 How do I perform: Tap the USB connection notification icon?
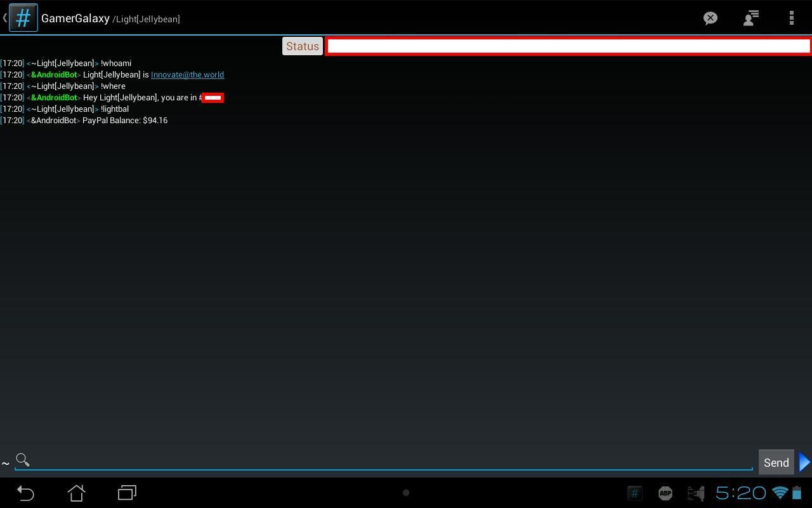[x=696, y=493]
